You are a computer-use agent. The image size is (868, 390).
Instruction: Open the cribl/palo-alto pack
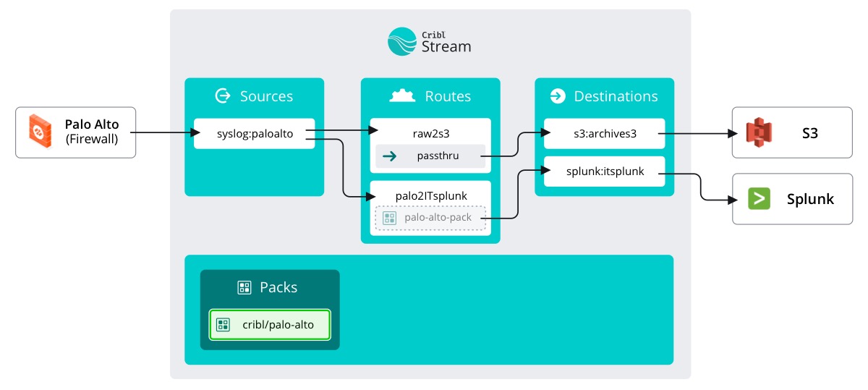[270, 325]
